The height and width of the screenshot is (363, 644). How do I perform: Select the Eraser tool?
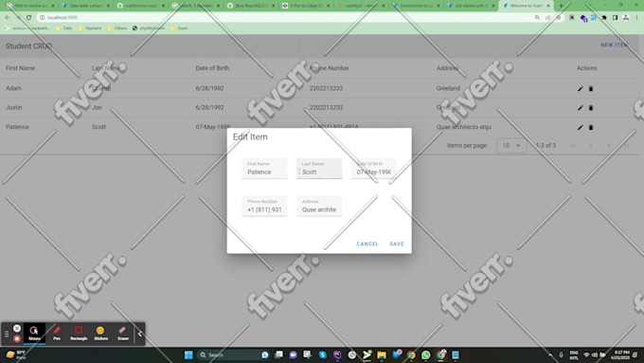tap(123, 334)
